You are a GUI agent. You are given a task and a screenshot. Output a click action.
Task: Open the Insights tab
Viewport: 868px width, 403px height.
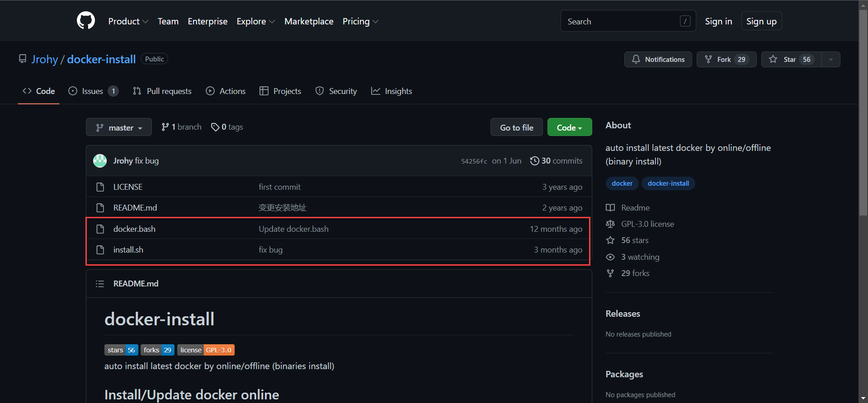[x=392, y=91]
